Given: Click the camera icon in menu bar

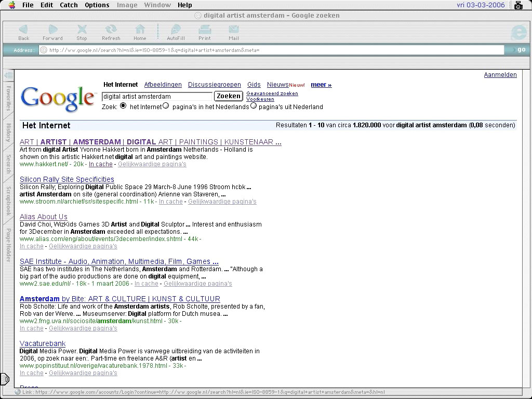Looking at the screenshot, I should tap(518, 5).
